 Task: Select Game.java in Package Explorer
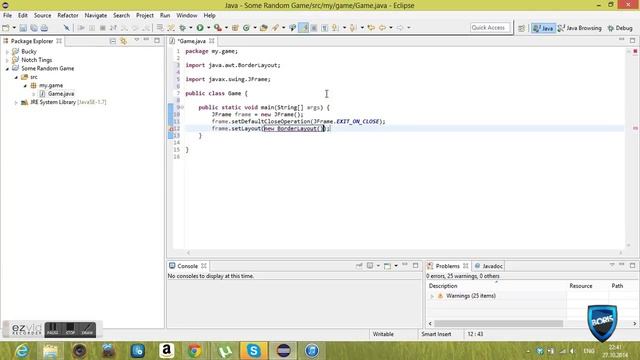(x=61, y=94)
